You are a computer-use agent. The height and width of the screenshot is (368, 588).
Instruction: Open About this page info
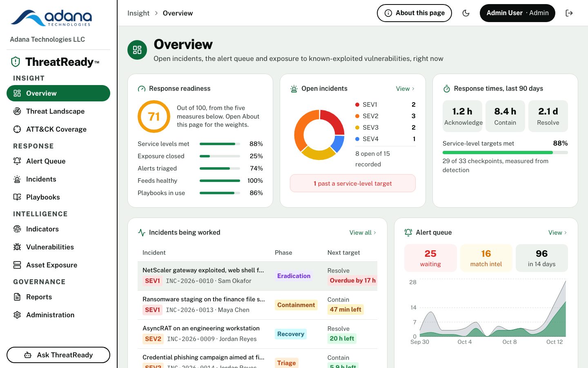(x=414, y=13)
